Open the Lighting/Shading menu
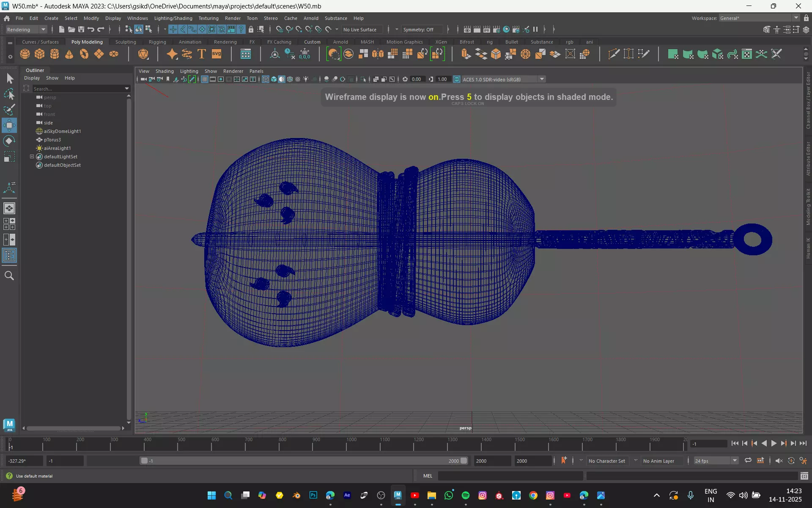Viewport: 812px width, 508px height. [173, 18]
